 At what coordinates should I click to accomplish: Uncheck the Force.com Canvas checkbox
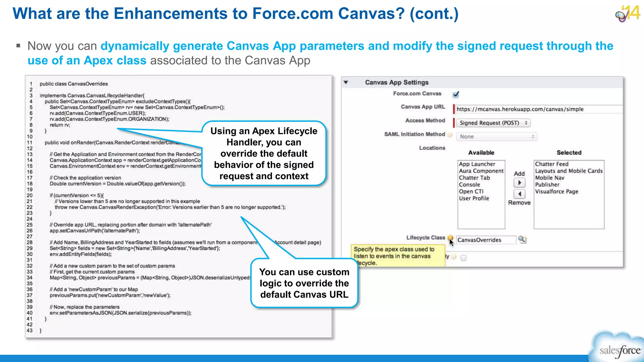(456, 94)
